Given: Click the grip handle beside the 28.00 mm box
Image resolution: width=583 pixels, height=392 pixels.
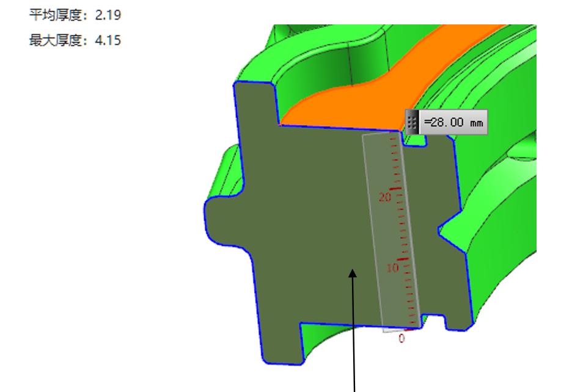Looking at the screenshot, I should 412,122.
